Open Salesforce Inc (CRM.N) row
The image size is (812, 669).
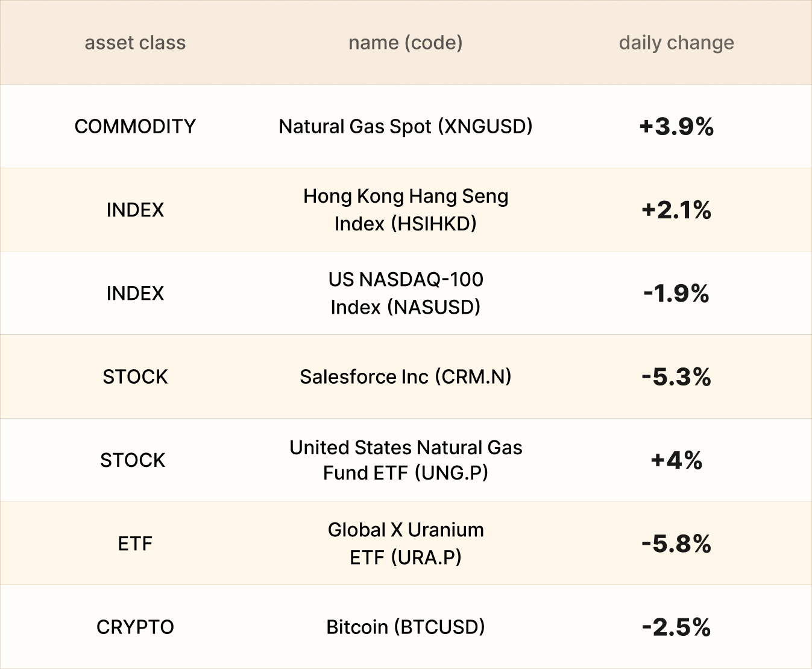point(405,376)
